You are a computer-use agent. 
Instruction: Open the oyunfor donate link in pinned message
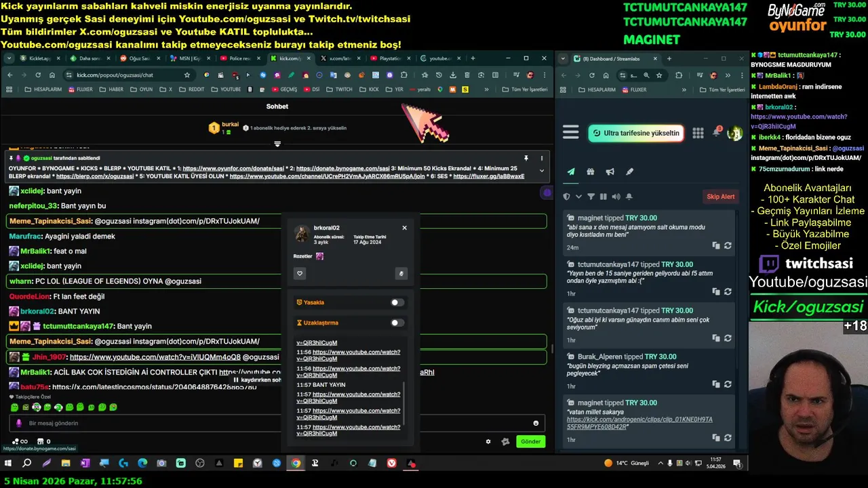pos(233,168)
